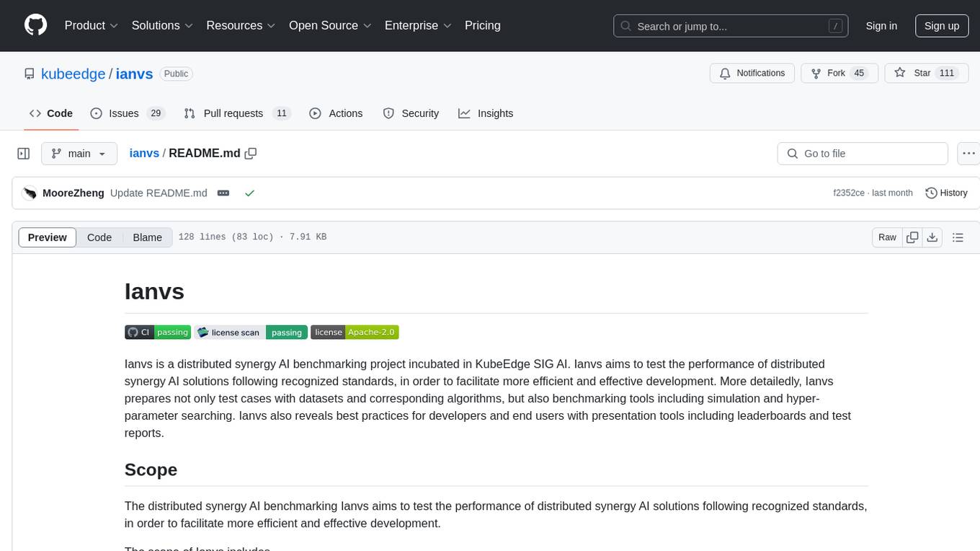Copy the README.md file path
The width and height of the screenshot is (980, 551).
pos(251,154)
